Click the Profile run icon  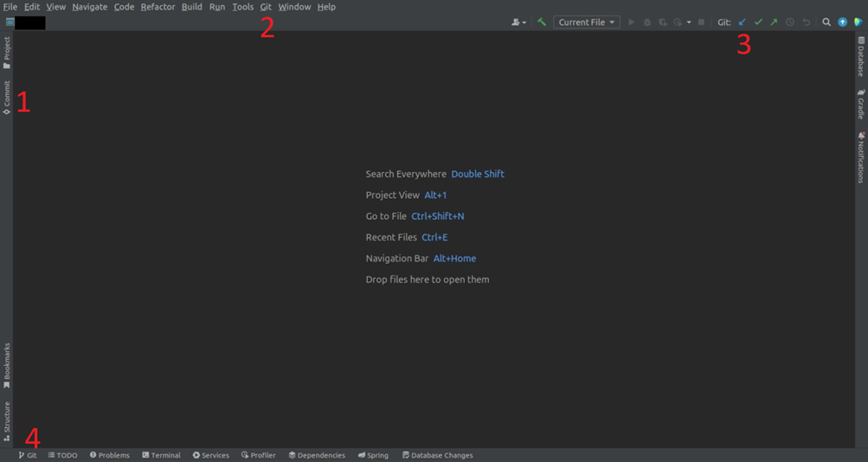678,22
